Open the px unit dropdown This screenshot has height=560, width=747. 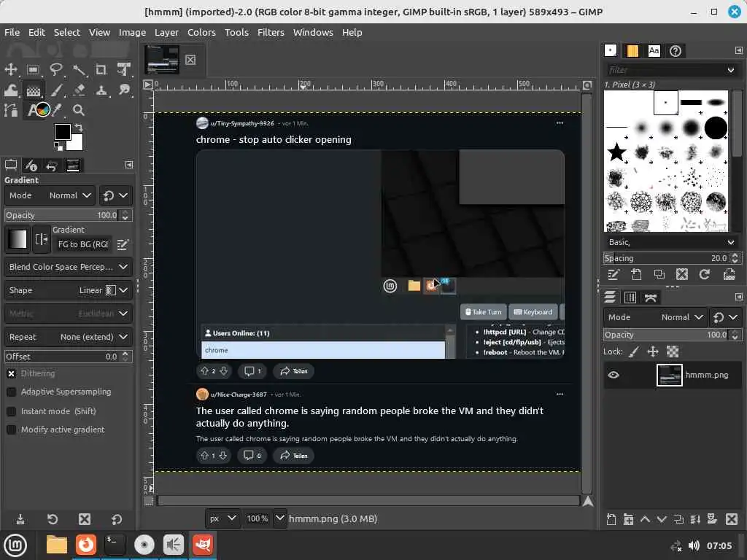(223, 518)
